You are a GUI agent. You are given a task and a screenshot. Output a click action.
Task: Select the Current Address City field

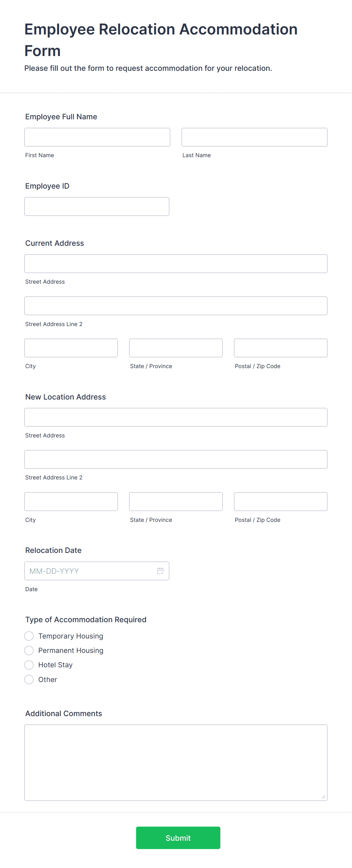pos(71,348)
